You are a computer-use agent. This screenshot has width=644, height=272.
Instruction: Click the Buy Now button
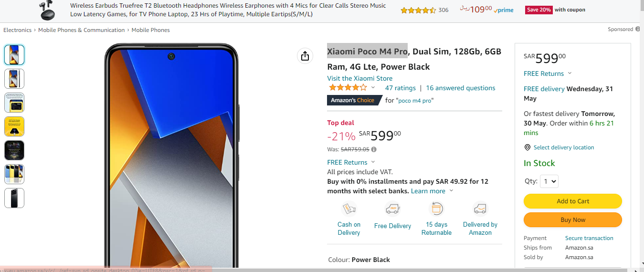coord(573,220)
